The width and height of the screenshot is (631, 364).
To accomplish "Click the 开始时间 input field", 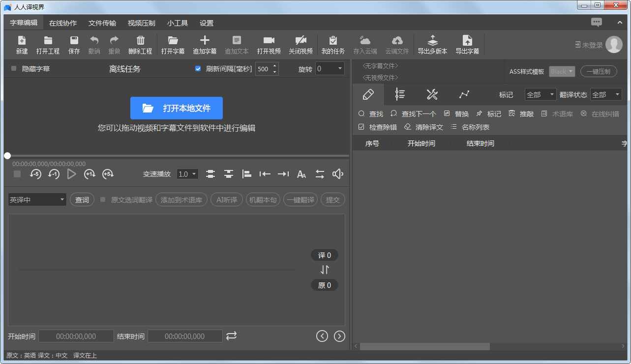I will click(76, 336).
